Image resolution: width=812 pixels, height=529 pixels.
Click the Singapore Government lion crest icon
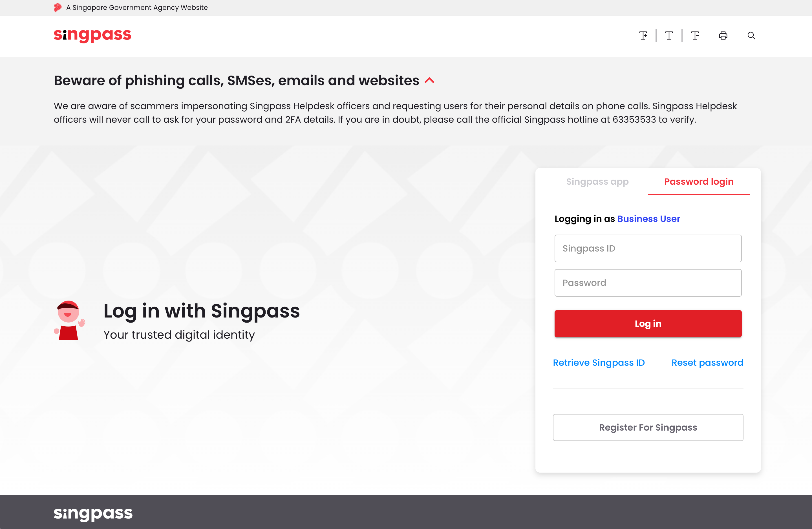(x=58, y=8)
